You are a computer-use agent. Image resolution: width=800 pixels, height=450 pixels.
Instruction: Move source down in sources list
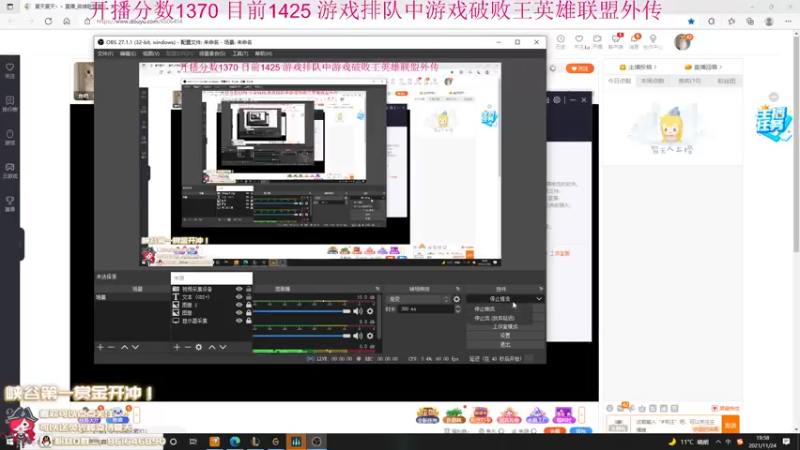point(223,347)
